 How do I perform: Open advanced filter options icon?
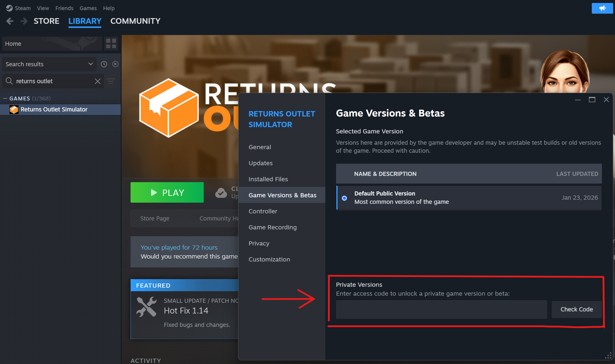pyautogui.click(x=111, y=81)
